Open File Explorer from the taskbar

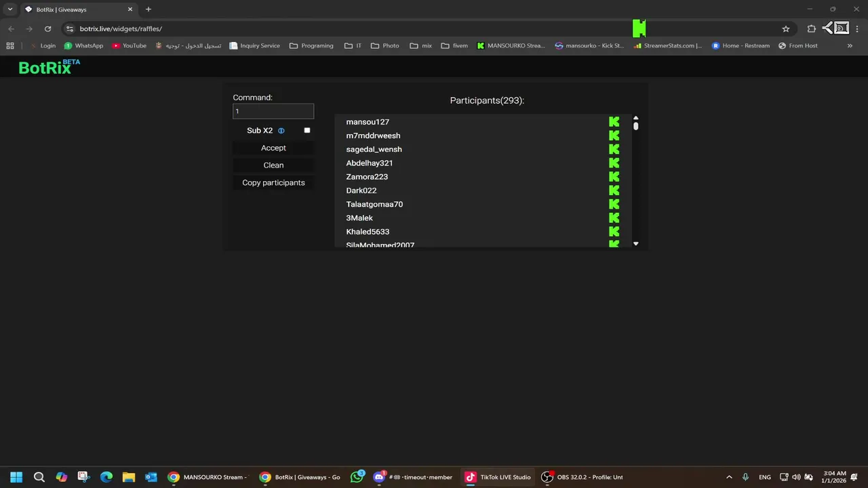click(x=129, y=477)
